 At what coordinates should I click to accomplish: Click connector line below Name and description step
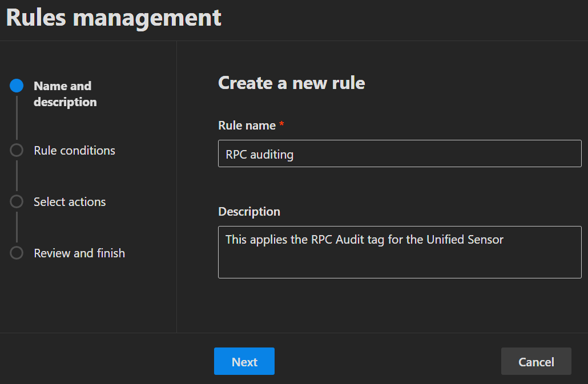coord(17,118)
